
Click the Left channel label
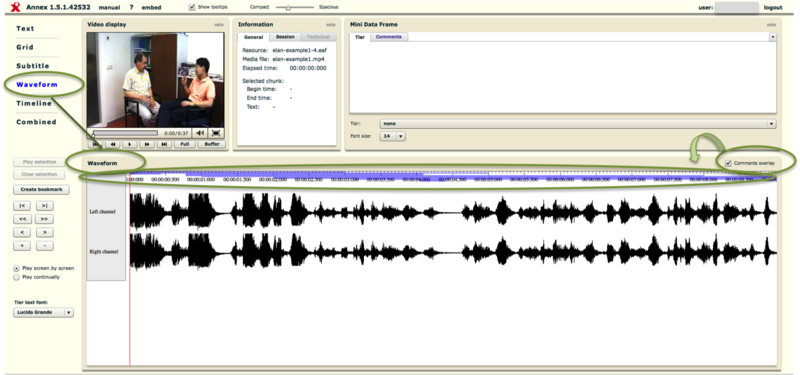(x=102, y=211)
